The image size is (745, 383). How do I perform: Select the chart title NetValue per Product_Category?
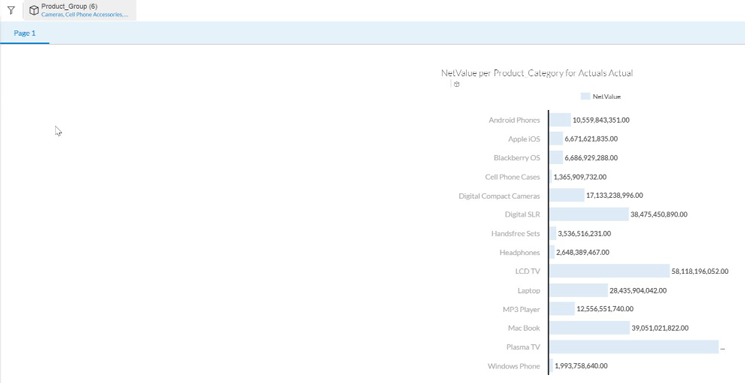(x=537, y=73)
